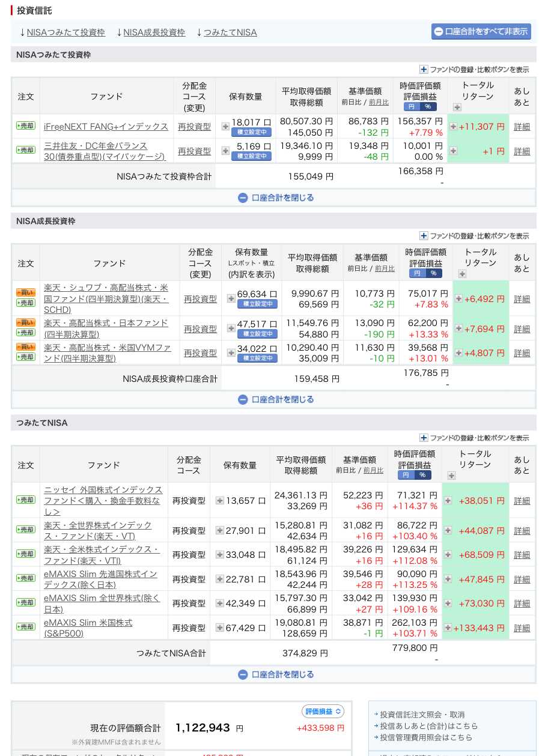Open the 評価損益 dropdown selector
The image size is (545, 756).
[323, 712]
